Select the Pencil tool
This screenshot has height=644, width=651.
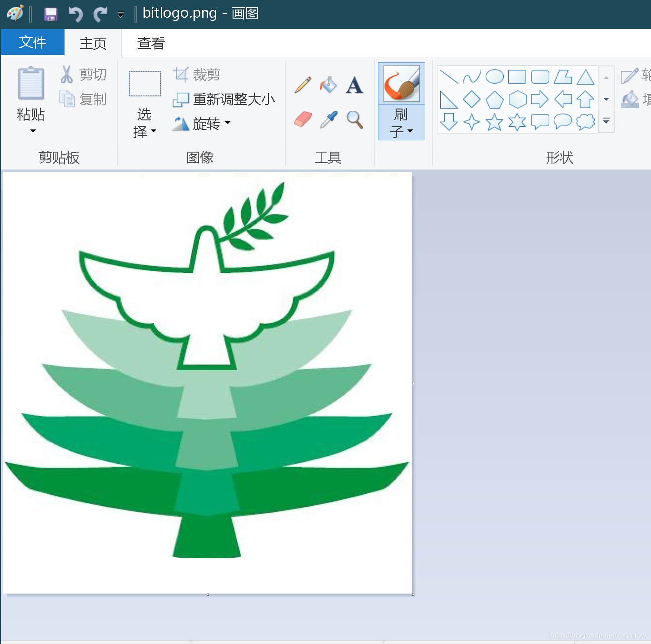pyautogui.click(x=302, y=84)
